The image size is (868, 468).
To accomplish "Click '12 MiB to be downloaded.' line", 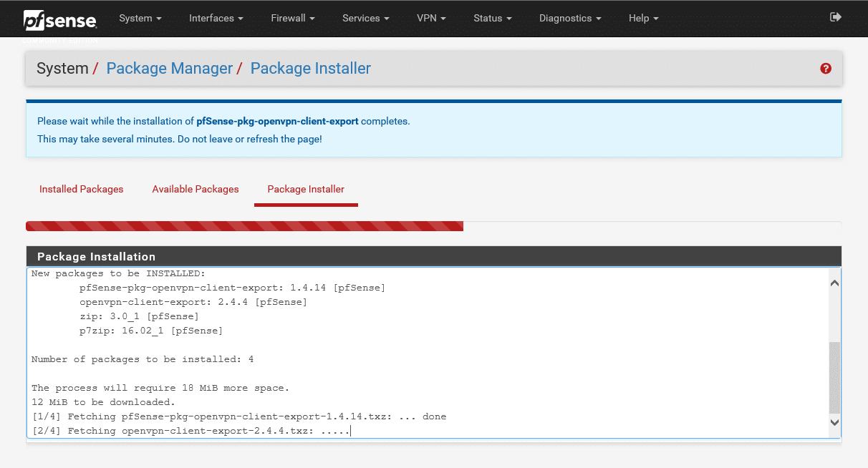I will tap(103, 402).
